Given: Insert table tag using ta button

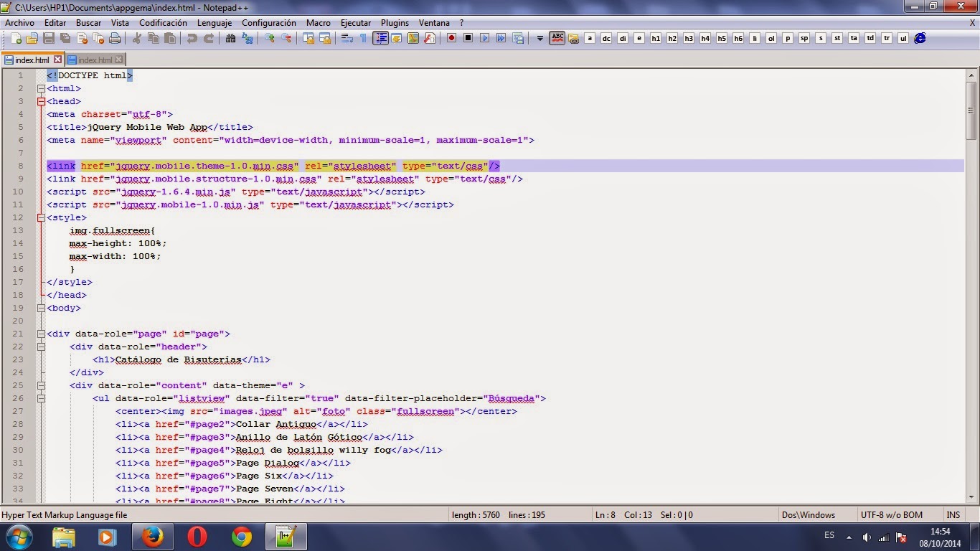Looking at the screenshot, I should (854, 38).
